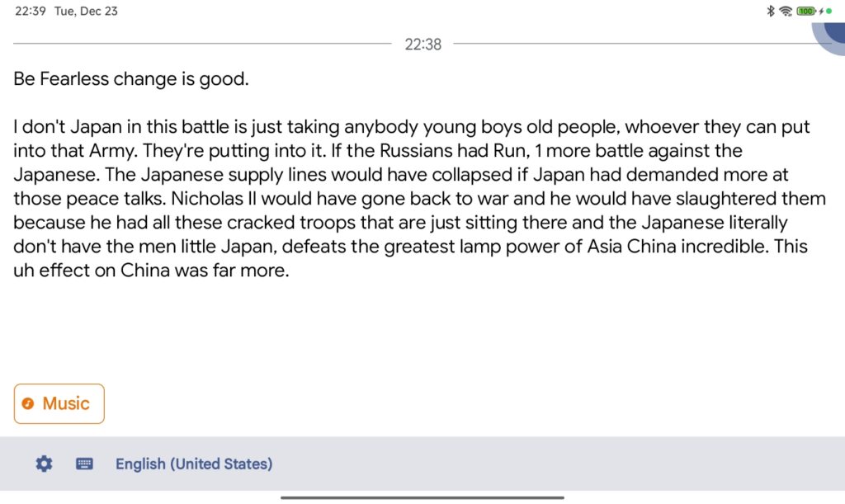Image resolution: width=845 pixels, height=504 pixels.
Task: Tap the green dot privacy indicator
Action: [x=828, y=11]
